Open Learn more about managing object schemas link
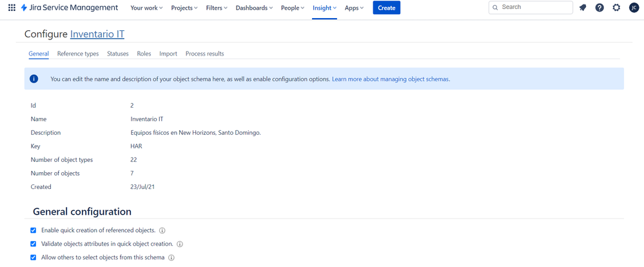 coord(391,79)
